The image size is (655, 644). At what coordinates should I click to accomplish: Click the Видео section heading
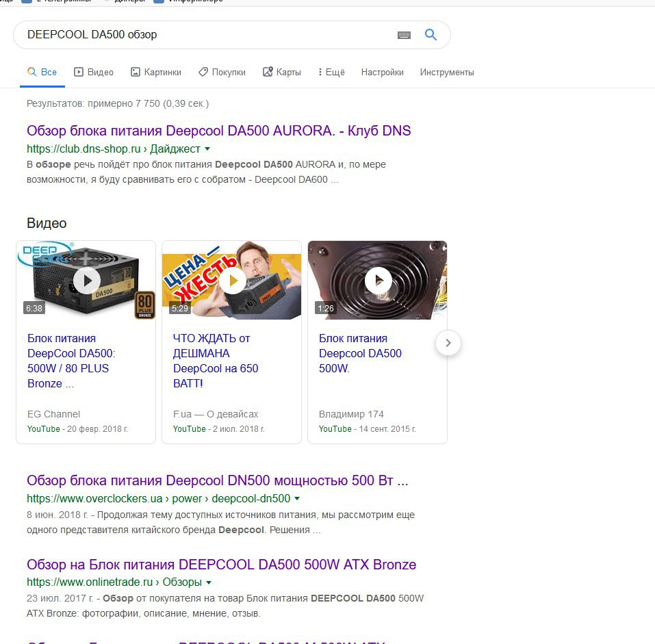pyautogui.click(x=47, y=223)
